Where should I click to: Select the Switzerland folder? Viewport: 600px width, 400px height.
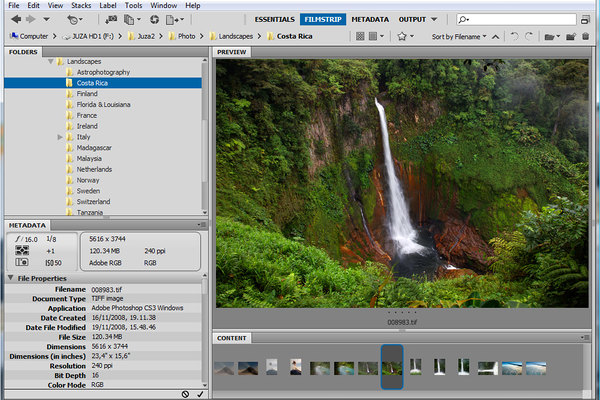93,201
